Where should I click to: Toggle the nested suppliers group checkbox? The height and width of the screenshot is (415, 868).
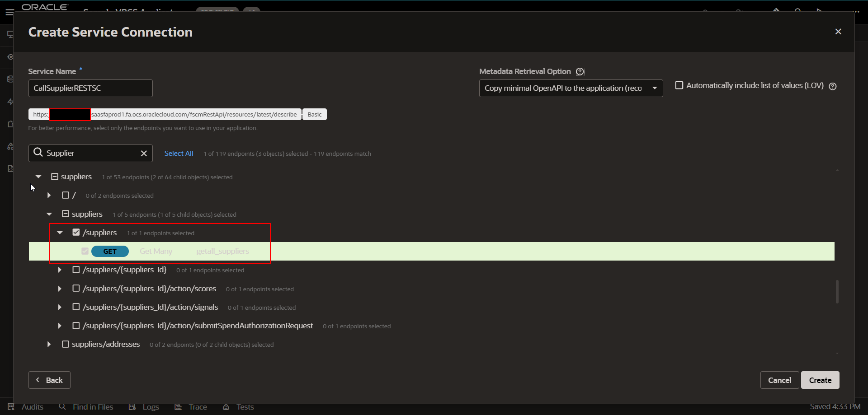click(66, 214)
